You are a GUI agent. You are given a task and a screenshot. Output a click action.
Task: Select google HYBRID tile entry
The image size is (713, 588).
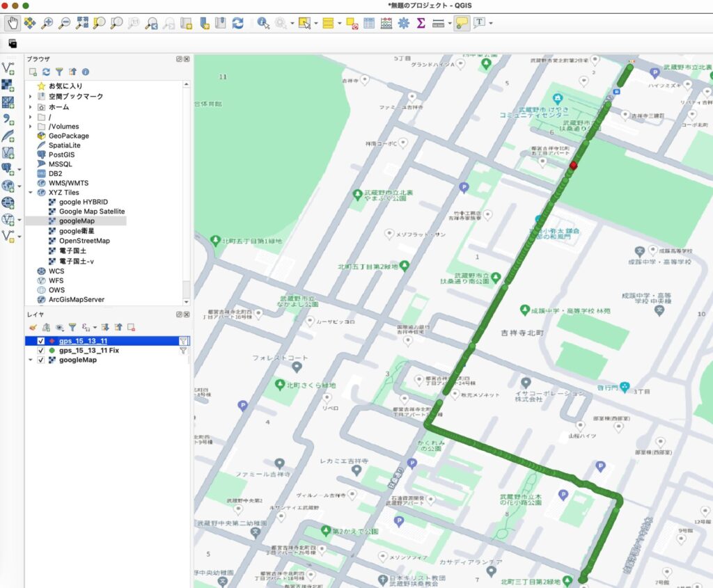point(84,202)
